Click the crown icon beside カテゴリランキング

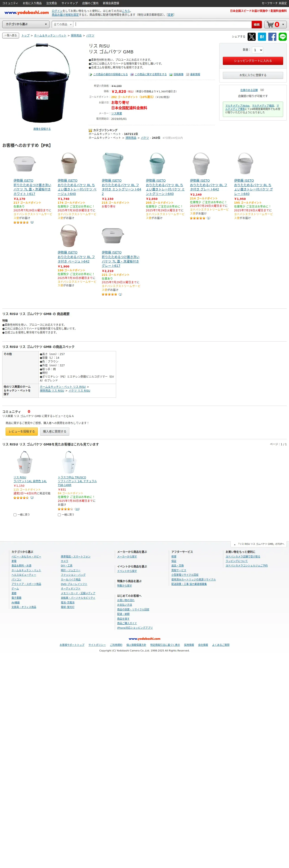coord(90,130)
